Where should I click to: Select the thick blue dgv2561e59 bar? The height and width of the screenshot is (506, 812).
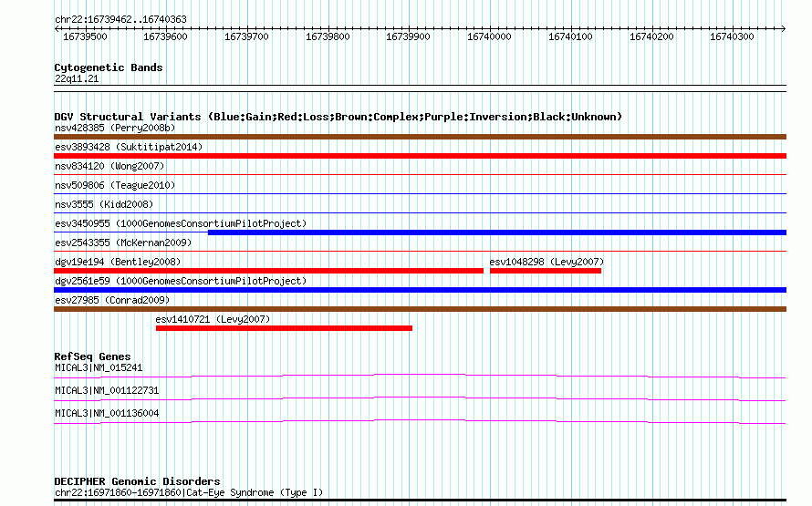[x=420, y=290]
